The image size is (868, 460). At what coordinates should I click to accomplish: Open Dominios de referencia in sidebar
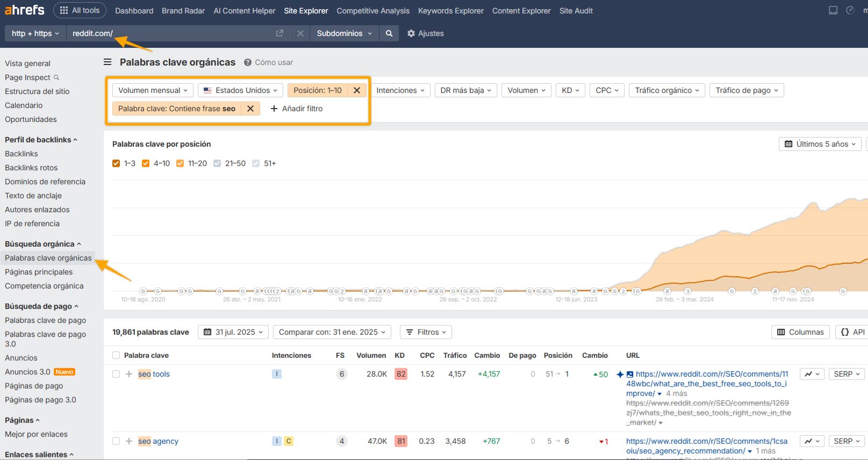click(45, 182)
